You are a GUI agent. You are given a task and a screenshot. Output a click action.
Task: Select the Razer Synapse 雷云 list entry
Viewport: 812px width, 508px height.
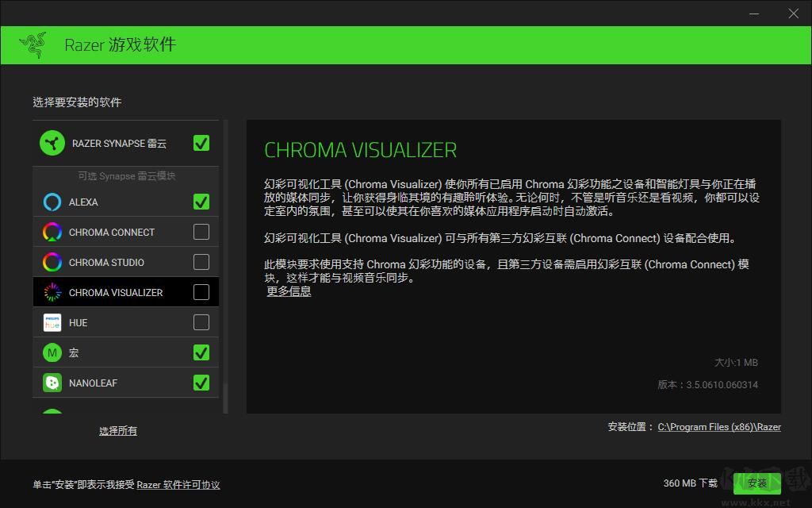click(119, 144)
